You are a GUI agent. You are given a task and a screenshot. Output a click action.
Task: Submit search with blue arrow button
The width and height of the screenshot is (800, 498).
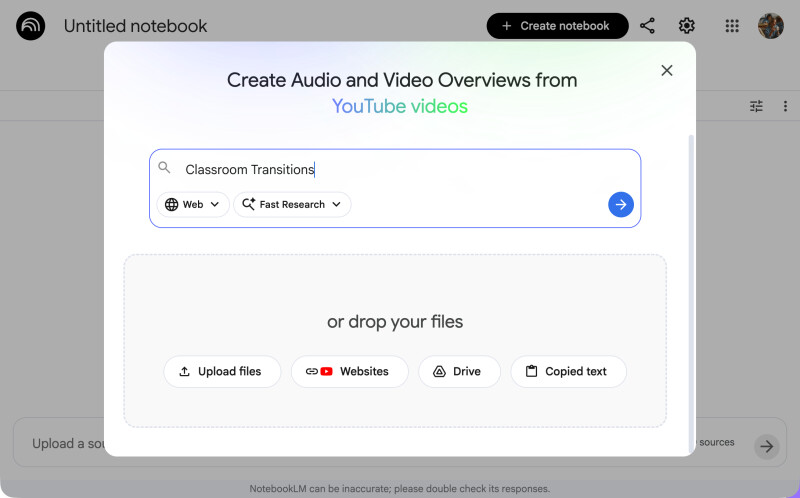(x=621, y=204)
